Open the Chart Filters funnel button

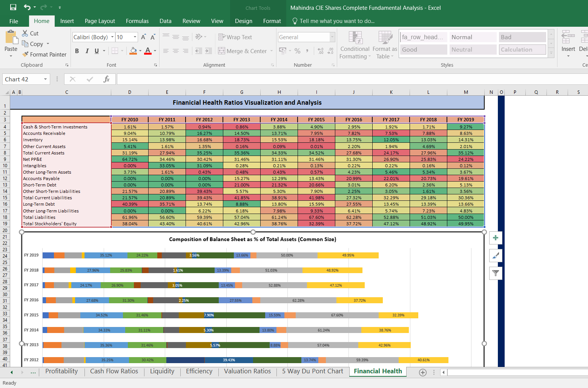pos(496,273)
